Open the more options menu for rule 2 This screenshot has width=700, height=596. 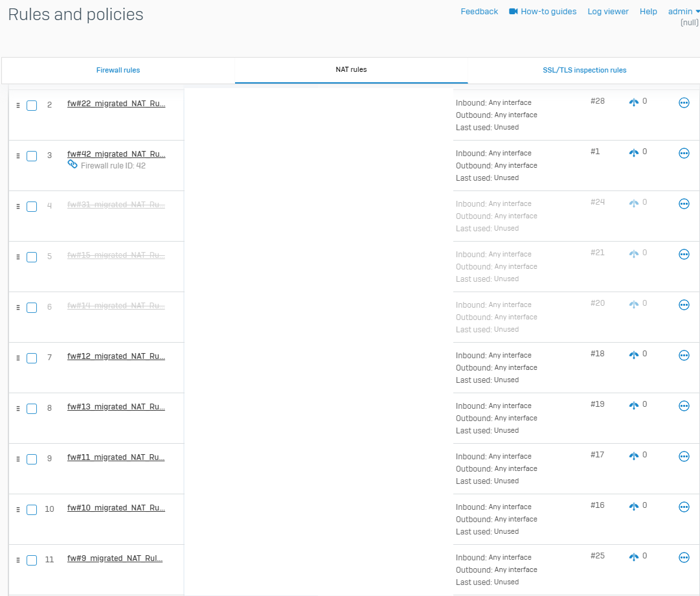click(x=684, y=102)
